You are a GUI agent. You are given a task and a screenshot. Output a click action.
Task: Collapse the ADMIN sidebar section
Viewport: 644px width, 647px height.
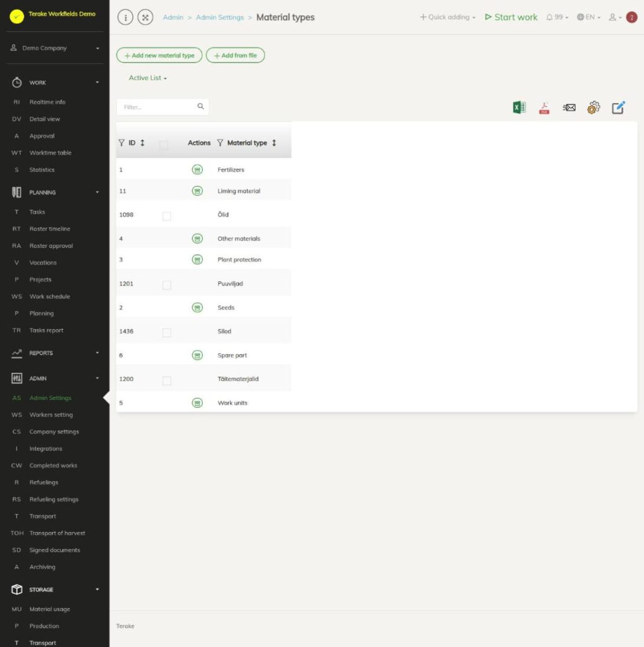click(97, 378)
